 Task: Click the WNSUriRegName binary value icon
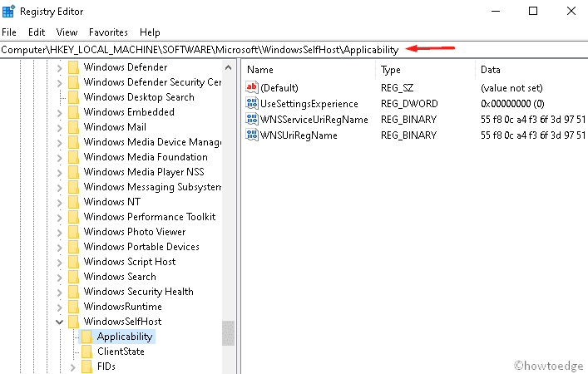[x=253, y=135]
